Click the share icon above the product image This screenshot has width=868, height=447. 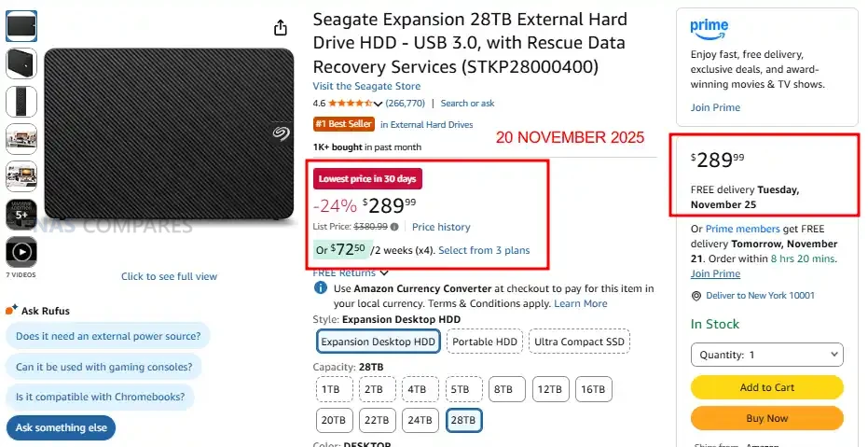click(281, 27)
